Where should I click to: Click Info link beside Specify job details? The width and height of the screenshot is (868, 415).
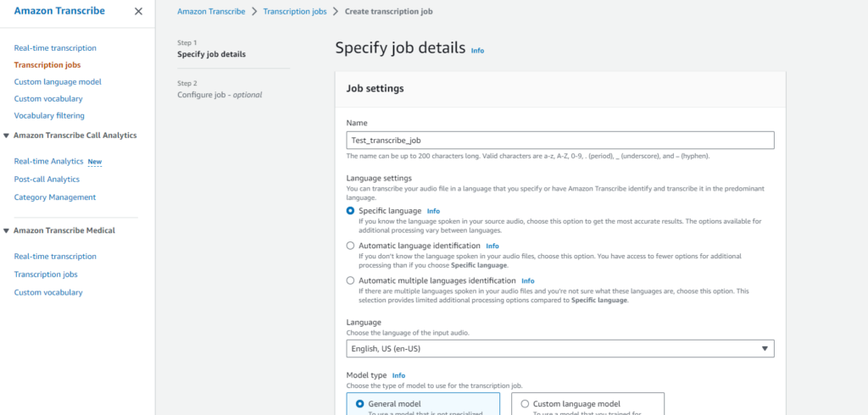(477, 50)
